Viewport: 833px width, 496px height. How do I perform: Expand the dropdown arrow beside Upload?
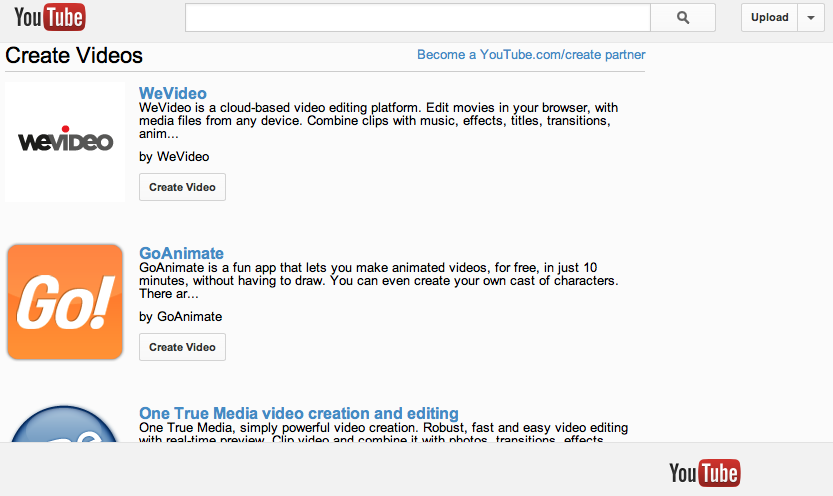click(811, 18)
